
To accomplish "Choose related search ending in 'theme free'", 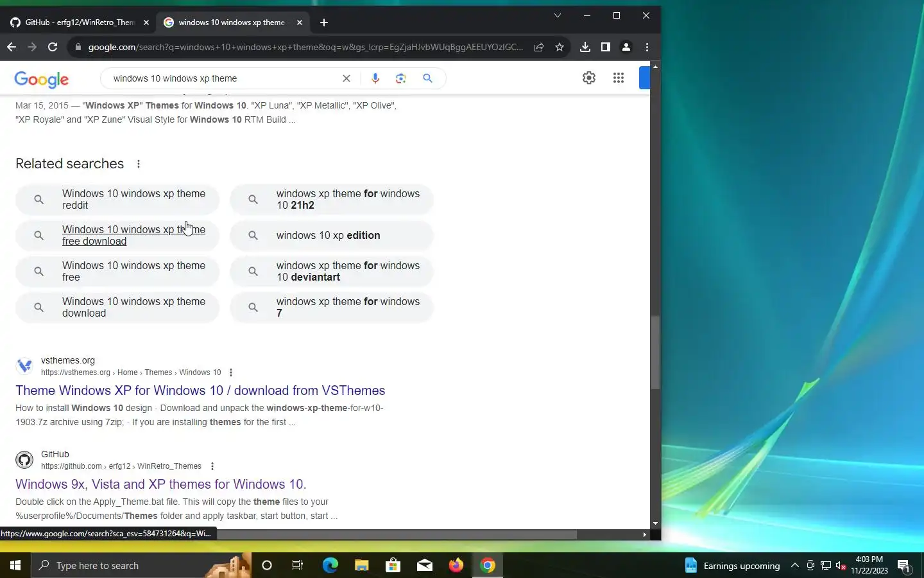I will [x=117, y=271].
